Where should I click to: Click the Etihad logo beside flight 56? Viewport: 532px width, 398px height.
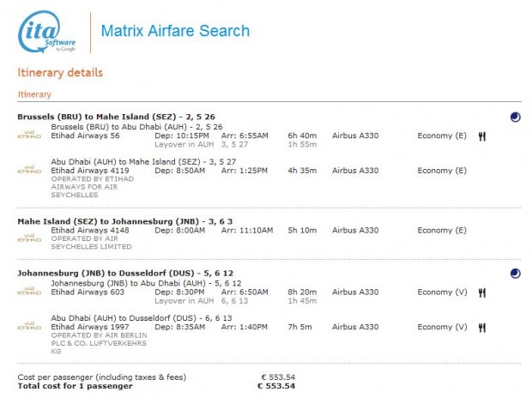click(29, 135)
